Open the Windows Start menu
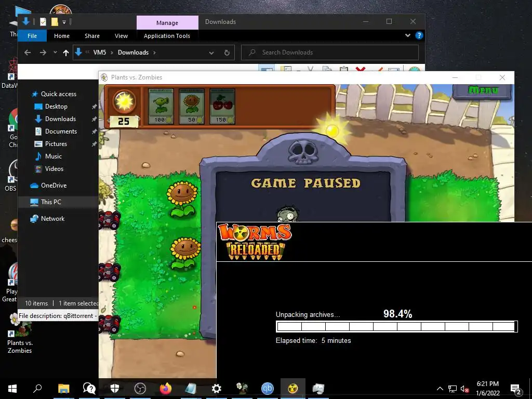Viewport: 532px width, 399px height. [x=12, y=389]
